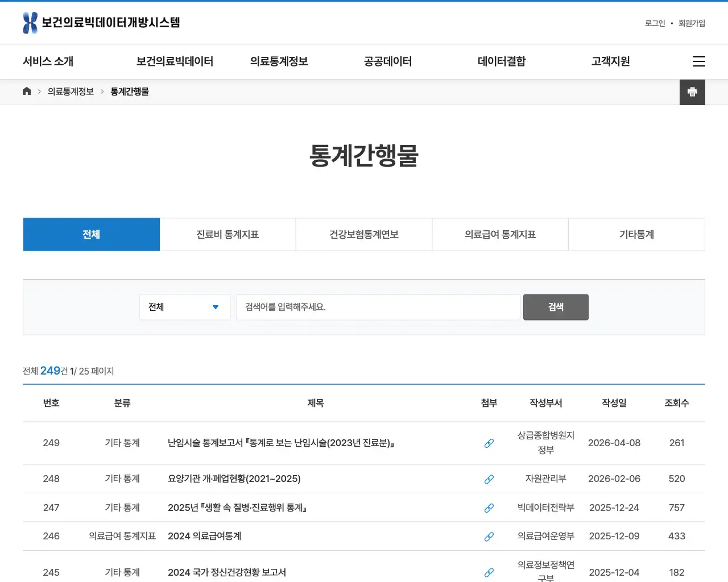
Task: Open post 2025년 생활 속 질병·진료행위 통계
Action: (237, 508)
